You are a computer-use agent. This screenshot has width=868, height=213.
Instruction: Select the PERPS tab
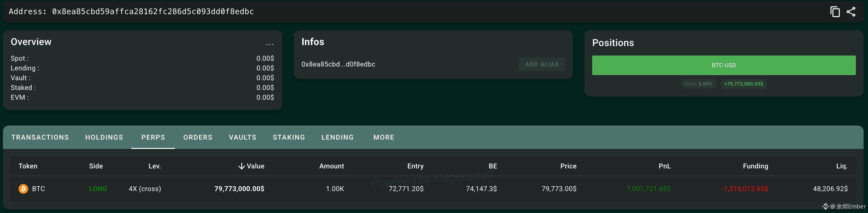point(153,137)
